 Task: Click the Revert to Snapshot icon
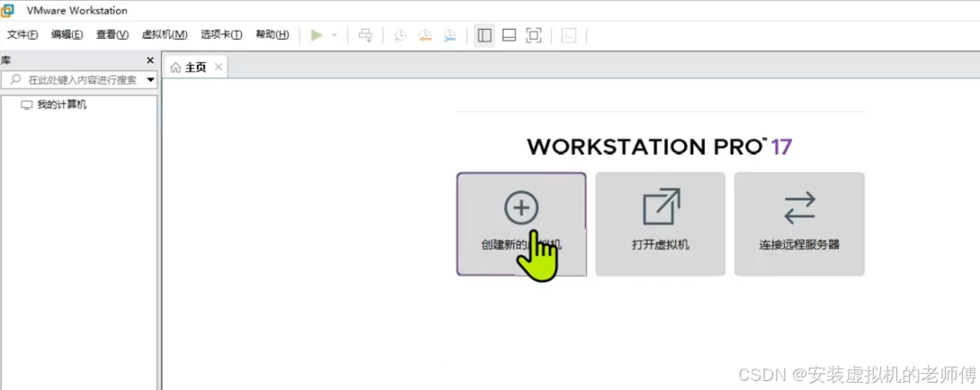point(425,36)
